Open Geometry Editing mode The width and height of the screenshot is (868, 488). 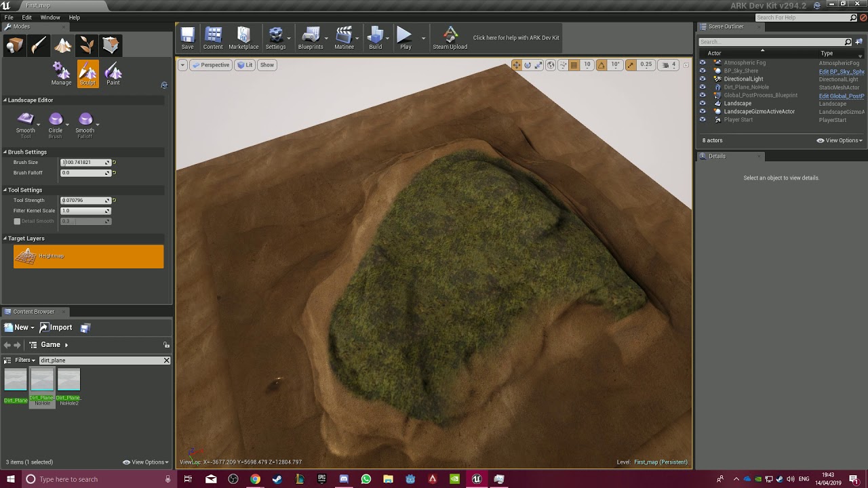pyautogui.click(x=111, y=45)
